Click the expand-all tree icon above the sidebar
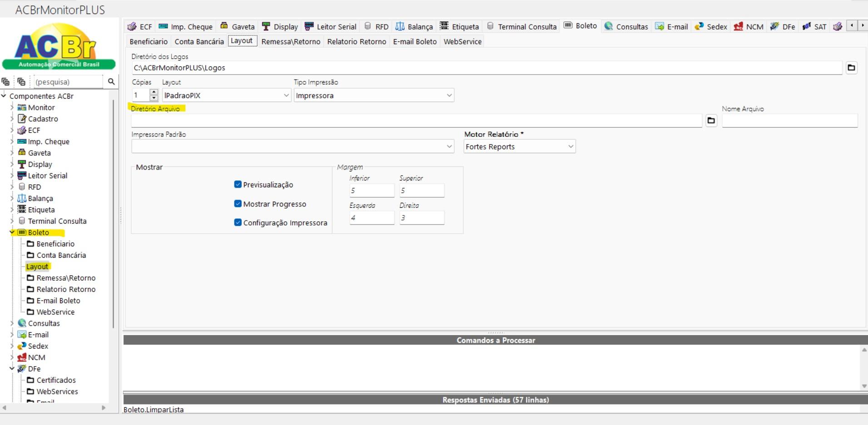Image resolution: width=868 pixels, height=425 pixels. [x=5, y=82]
